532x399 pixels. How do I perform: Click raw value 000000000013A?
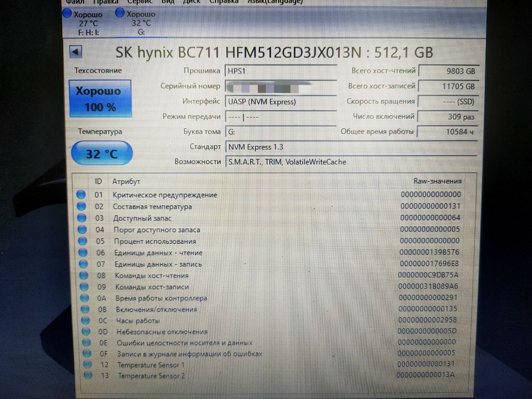[425, 374]
